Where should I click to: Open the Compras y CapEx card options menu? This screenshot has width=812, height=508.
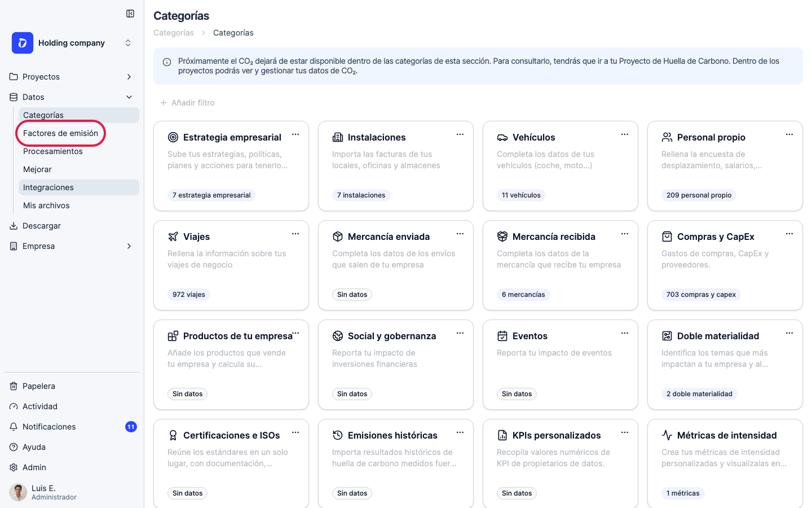[789, 234]
